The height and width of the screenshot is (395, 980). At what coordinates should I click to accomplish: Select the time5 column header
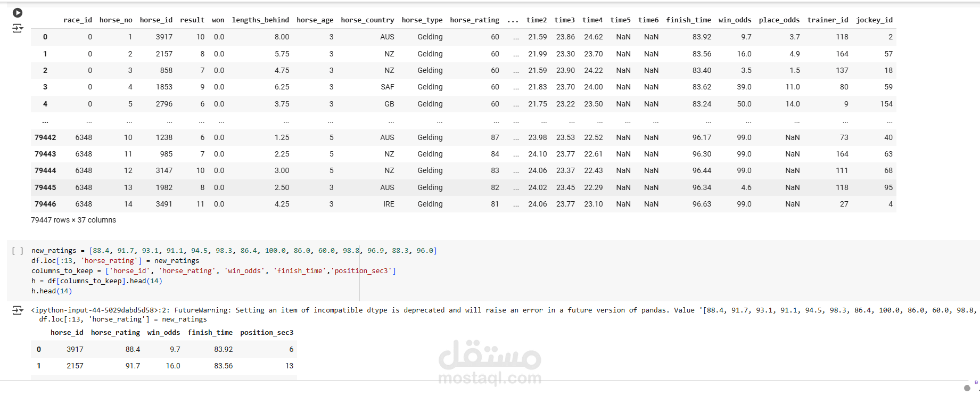(x=621, y=20)
